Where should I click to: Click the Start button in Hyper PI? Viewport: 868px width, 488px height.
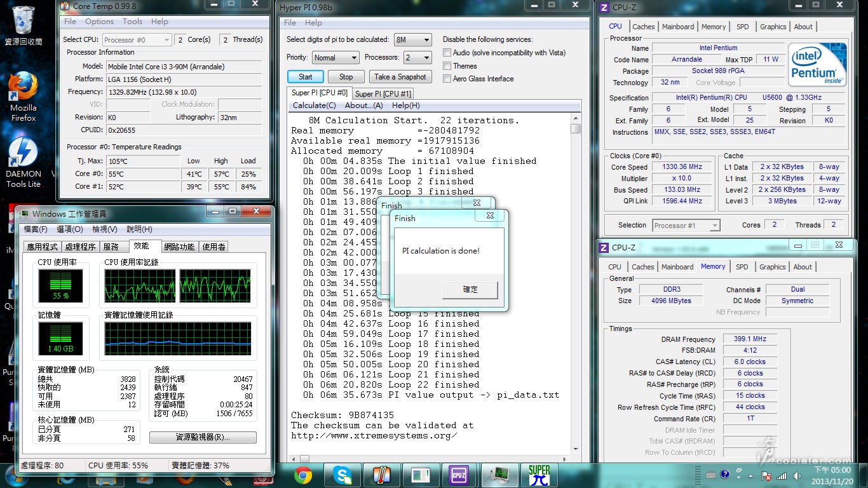[x=306, y=77]
